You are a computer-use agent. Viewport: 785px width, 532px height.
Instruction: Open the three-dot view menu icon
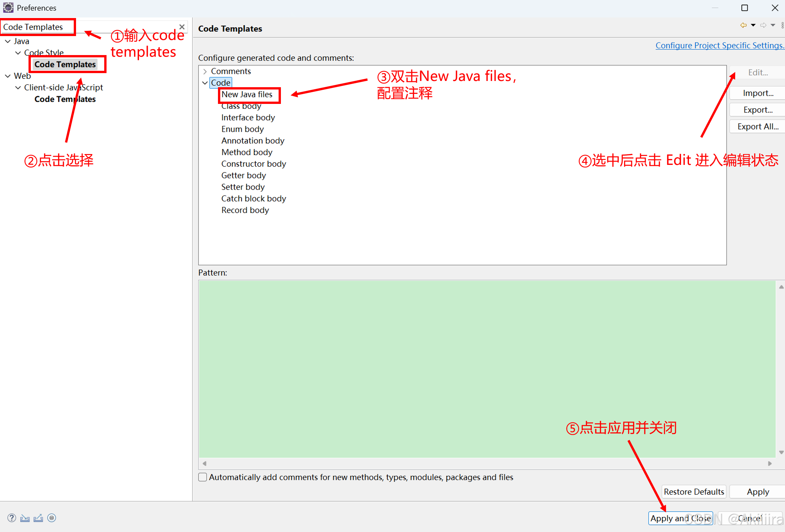782,25
